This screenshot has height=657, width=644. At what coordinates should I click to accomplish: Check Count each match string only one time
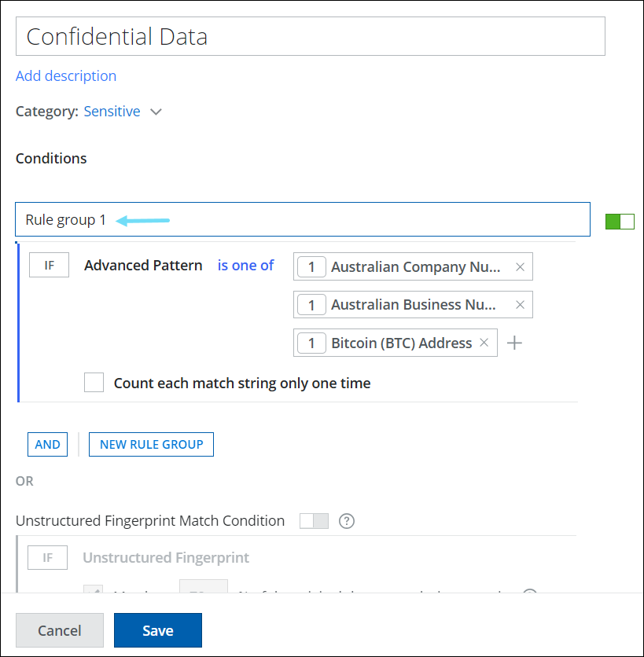click(94, 384)
